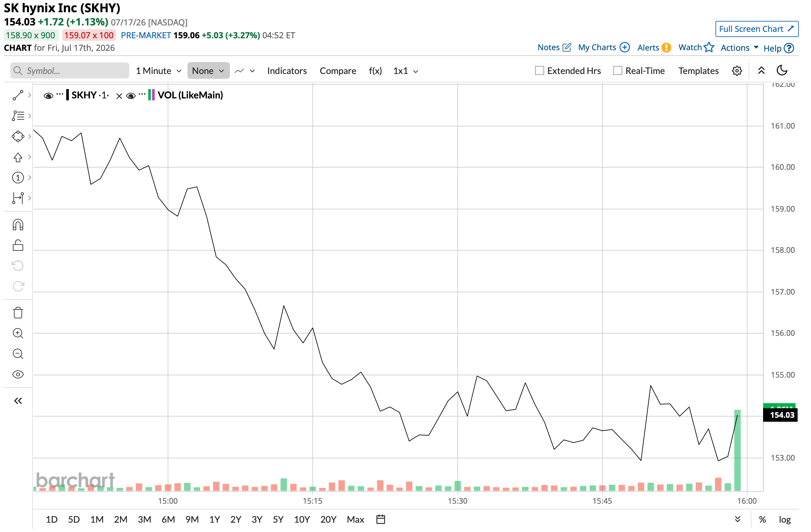The image size is (811, 532).
Task: Select the shapes drawing tool
Action: click(18, 137)
